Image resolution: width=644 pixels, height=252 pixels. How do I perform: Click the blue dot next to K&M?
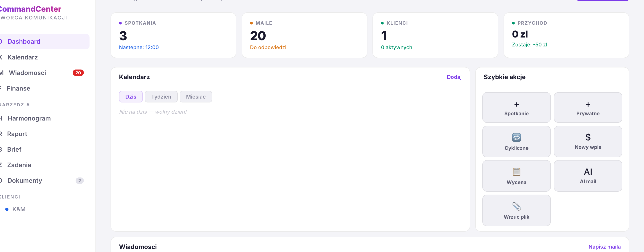pyautogui.click(x=7, y=209)
